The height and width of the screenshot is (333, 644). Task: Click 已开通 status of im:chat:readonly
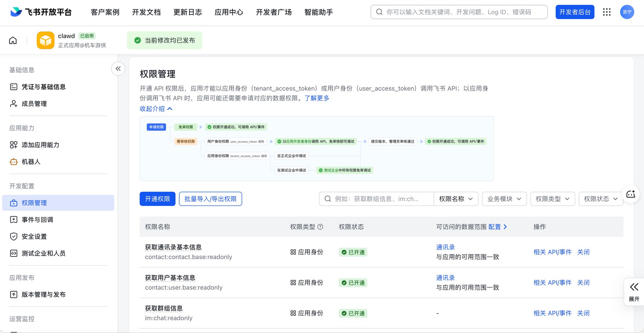(353, 313)
